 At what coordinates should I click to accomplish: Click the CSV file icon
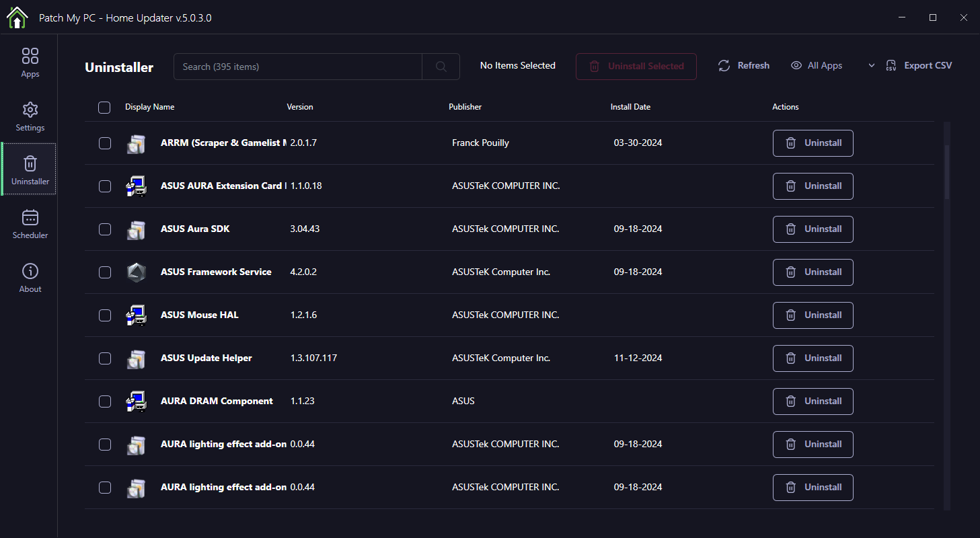coord(891,65)
